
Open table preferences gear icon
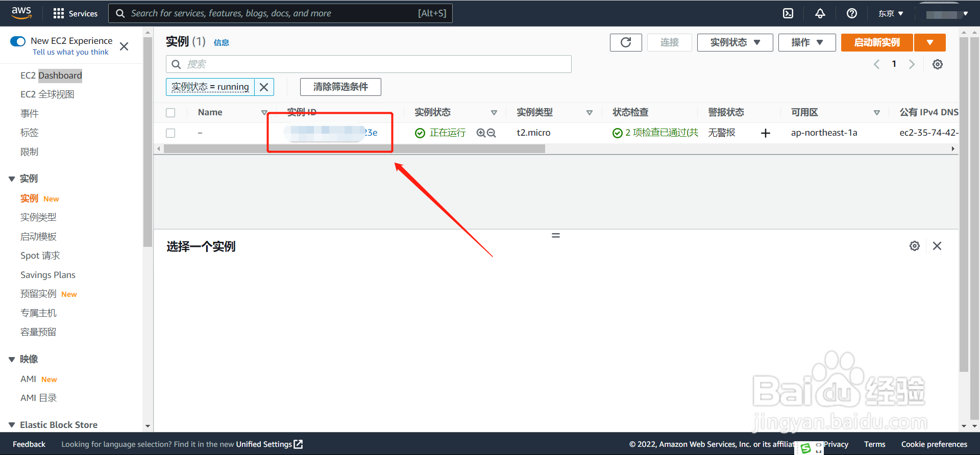[x=938, y=64]
